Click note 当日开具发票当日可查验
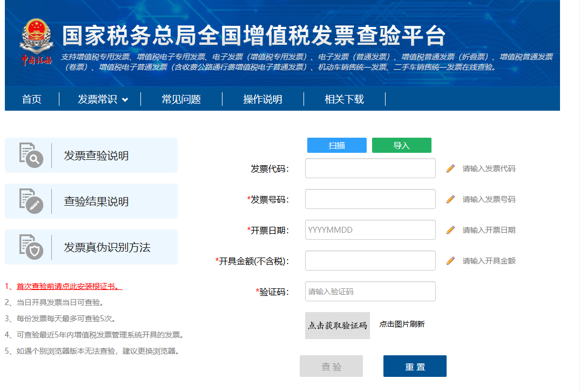Screen dimensions: 580x392 (55, 302)
